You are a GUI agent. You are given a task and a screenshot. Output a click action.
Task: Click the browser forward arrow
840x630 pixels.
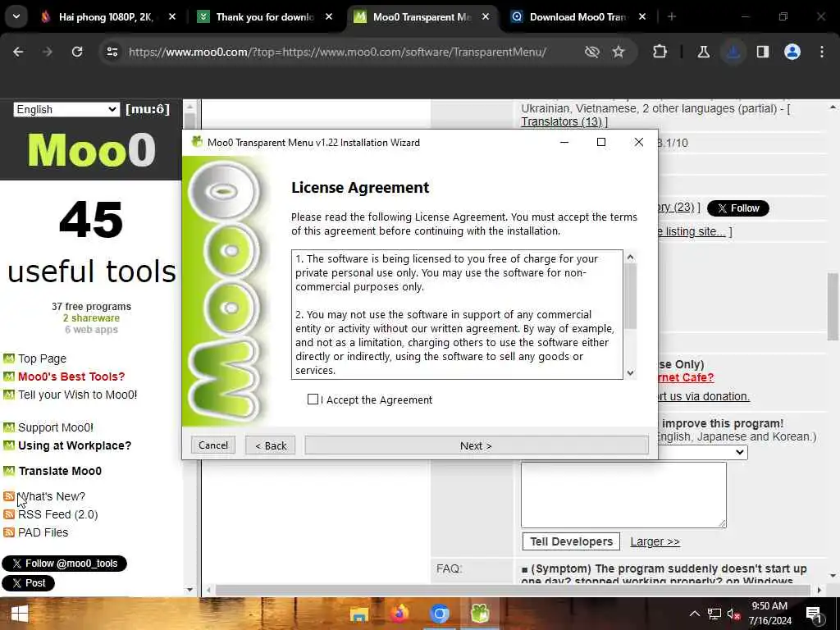[x=47, y=52]
